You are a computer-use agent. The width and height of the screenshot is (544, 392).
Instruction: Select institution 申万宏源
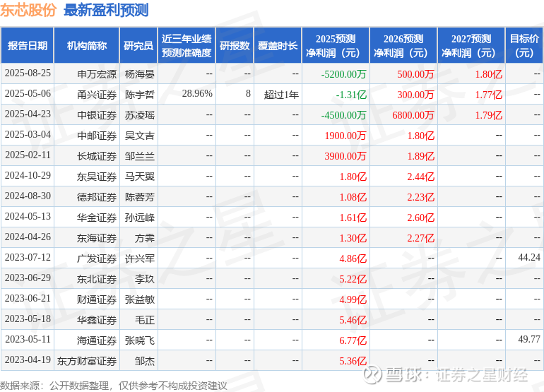(97, 74)
